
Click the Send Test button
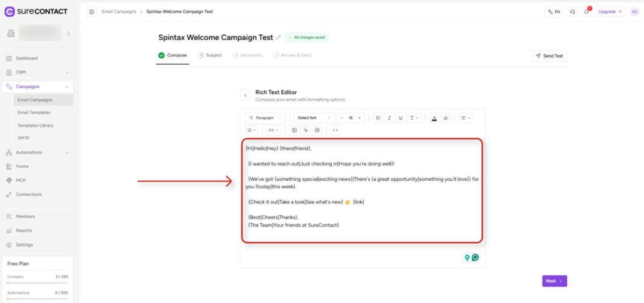click(x=549, y=56)
